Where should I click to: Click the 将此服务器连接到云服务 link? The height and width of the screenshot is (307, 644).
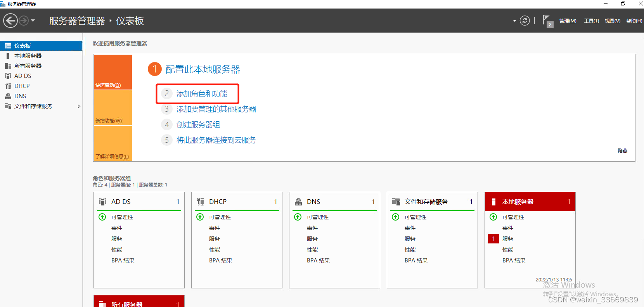216,140
